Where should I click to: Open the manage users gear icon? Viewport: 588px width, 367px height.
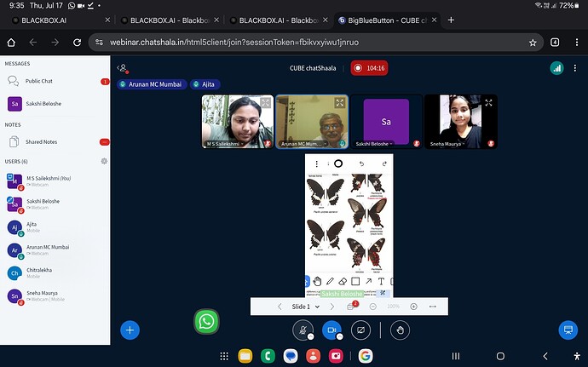pos(104,161)
